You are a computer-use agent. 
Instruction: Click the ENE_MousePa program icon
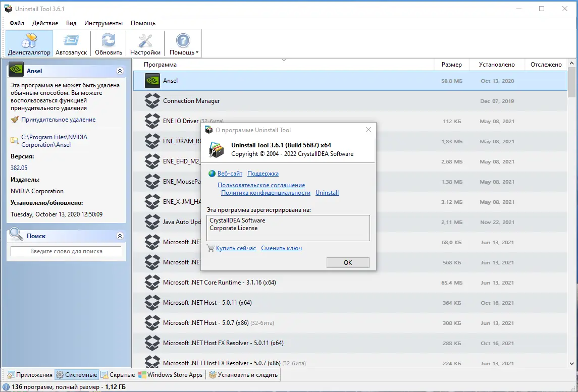coord(152,182)
